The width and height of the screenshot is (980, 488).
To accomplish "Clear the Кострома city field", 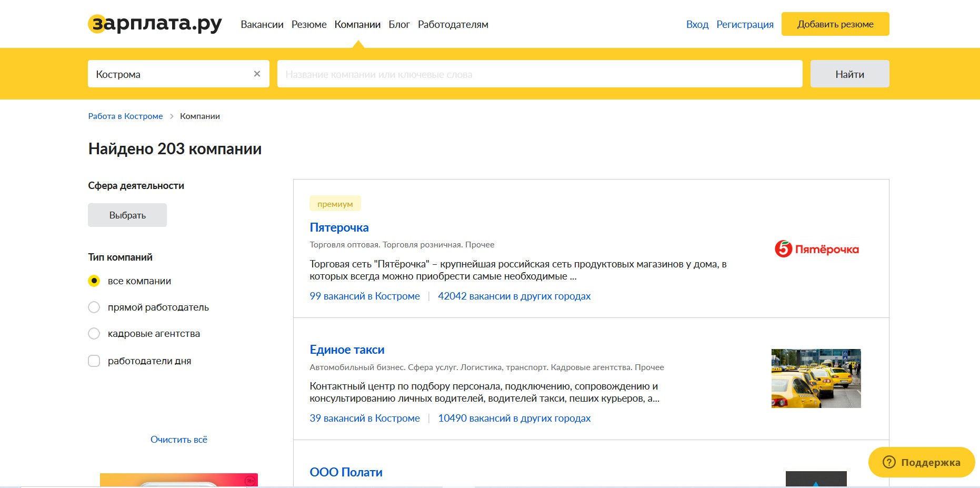I will [x=257, y=74].
